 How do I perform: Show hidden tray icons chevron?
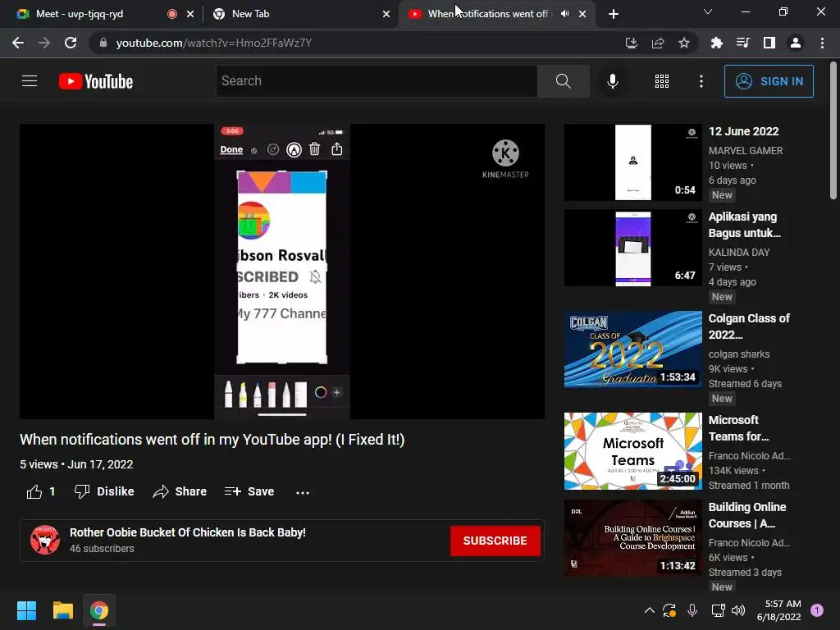(649, 610)
